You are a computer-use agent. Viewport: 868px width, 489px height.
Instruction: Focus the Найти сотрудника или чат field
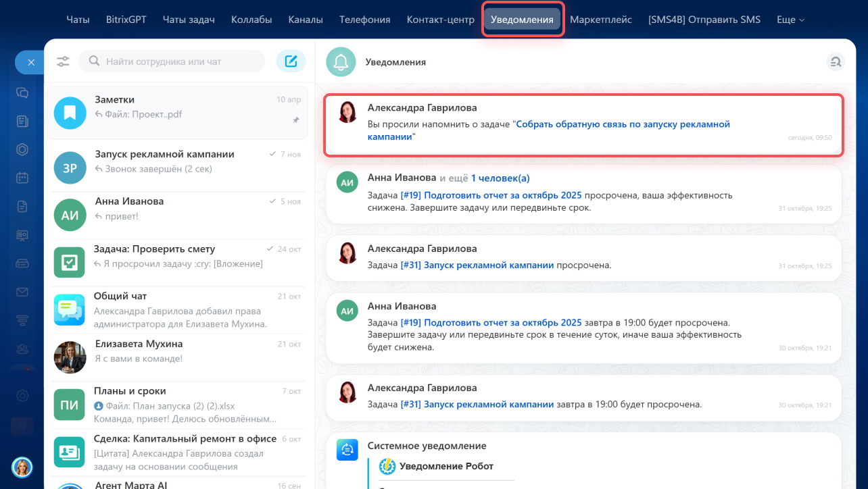179,61
